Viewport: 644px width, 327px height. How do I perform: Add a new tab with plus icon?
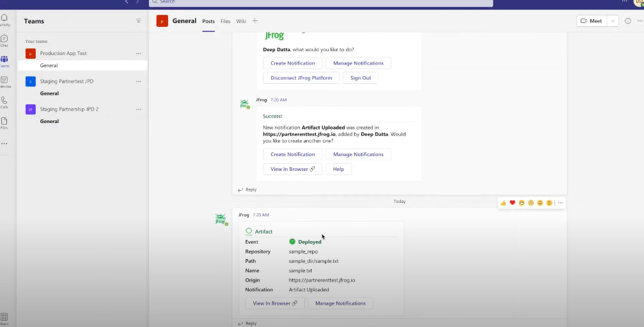(x=255, y=21)
